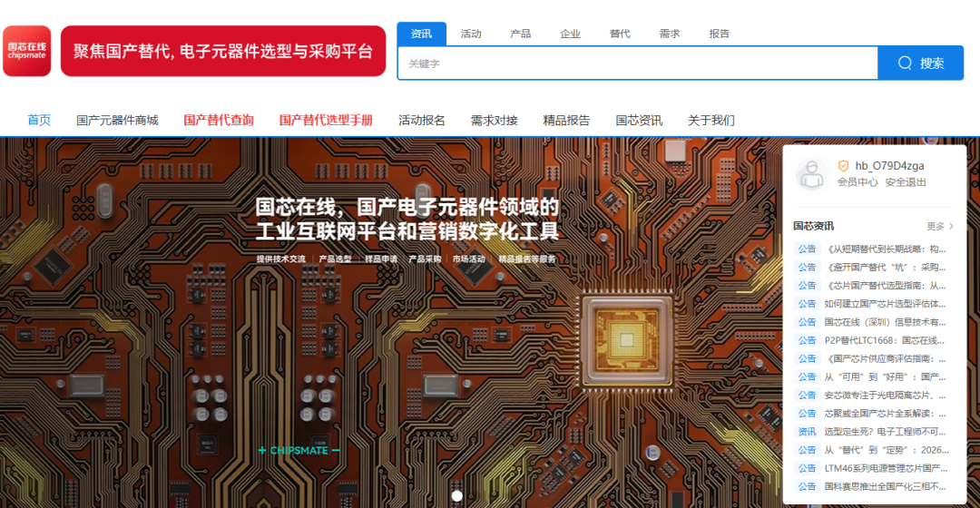Click banner text 市场活动

469,259
